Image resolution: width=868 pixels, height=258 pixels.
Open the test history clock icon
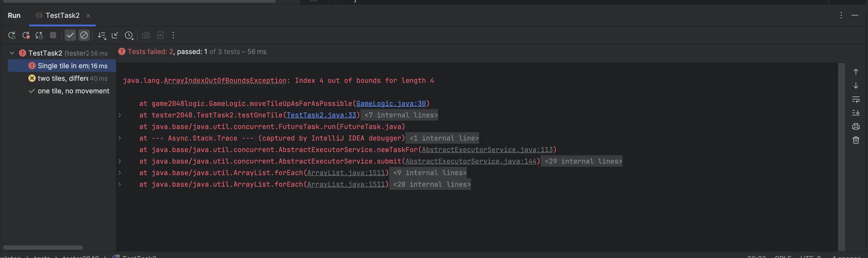tap(129, 35)
